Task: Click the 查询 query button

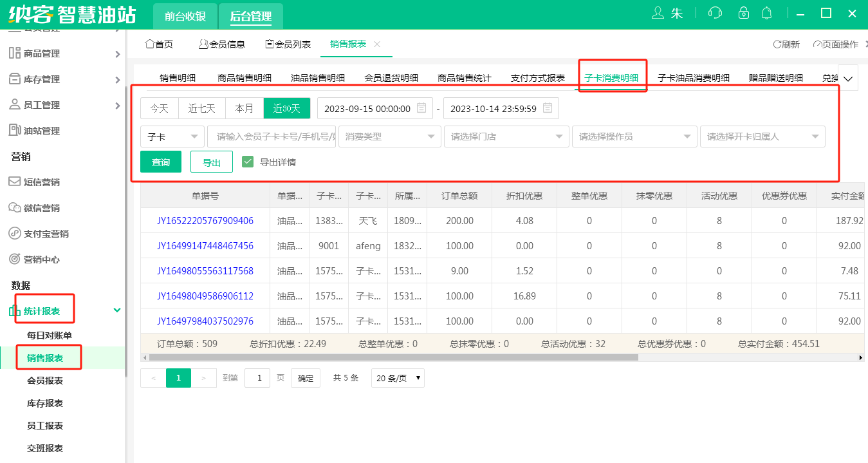Action: [161, 162]
